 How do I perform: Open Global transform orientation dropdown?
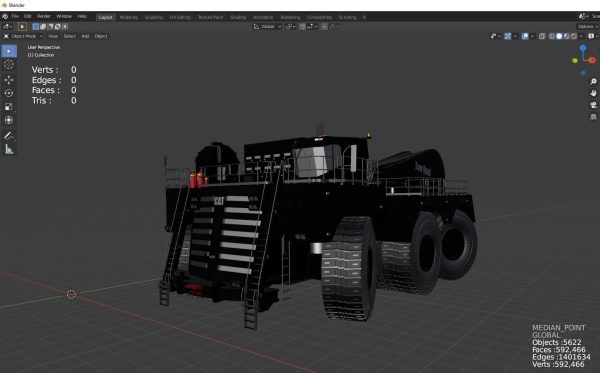(x=267, y=26)
